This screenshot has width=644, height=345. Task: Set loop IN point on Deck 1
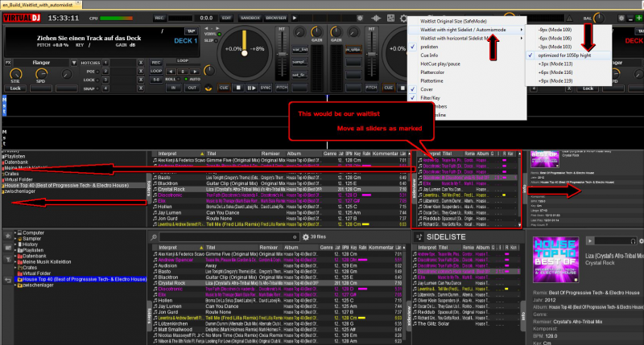tap(173, 88)
